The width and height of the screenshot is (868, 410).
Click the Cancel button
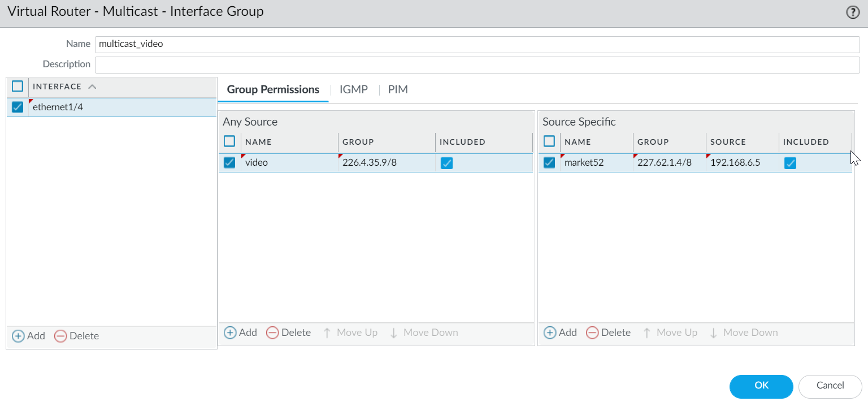[830, 386]
